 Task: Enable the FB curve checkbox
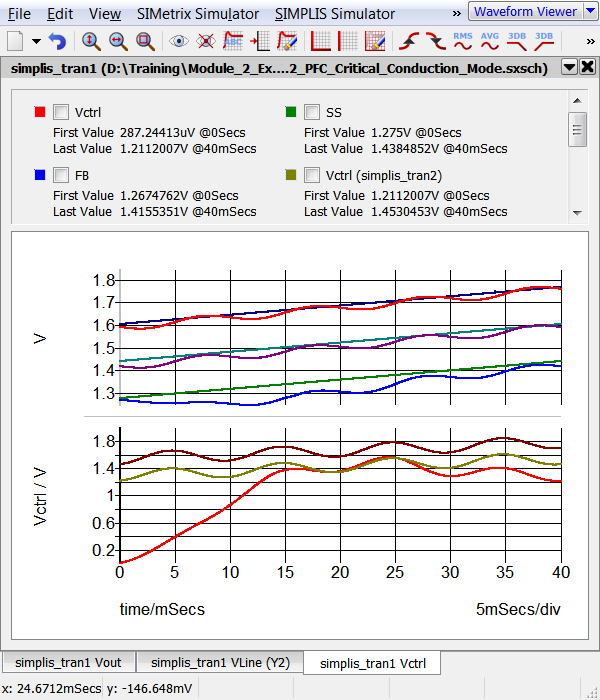pos(61,175)
